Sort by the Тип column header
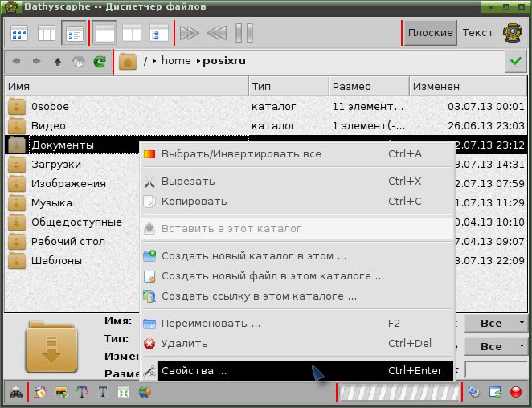 pyautogui.click(x=289, y=87)
